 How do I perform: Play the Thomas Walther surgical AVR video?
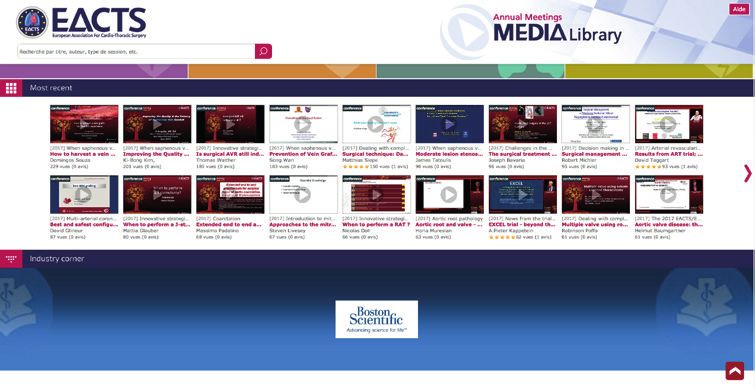230,124
